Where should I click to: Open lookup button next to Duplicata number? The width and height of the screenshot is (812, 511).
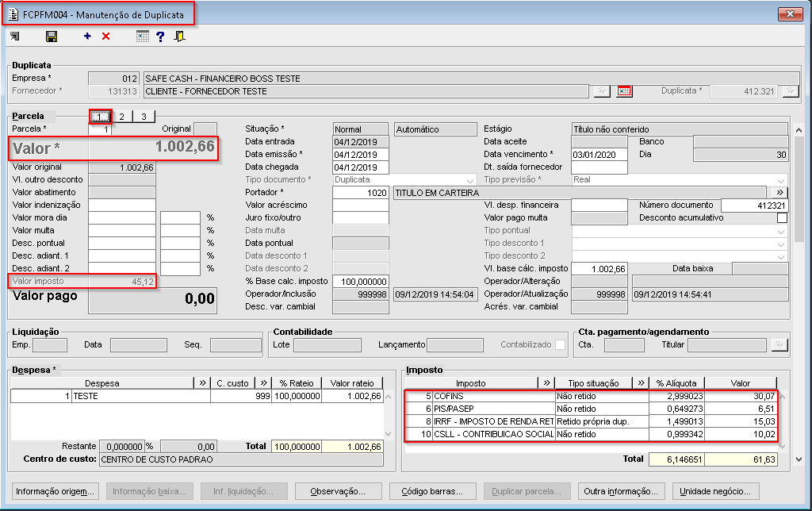(x=789, y=91)
